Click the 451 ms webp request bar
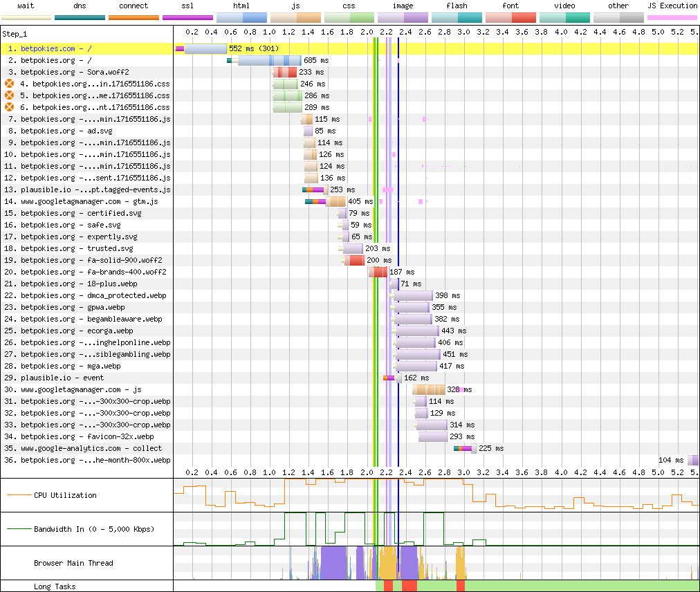700x592 pixels. tap(416, 354)
